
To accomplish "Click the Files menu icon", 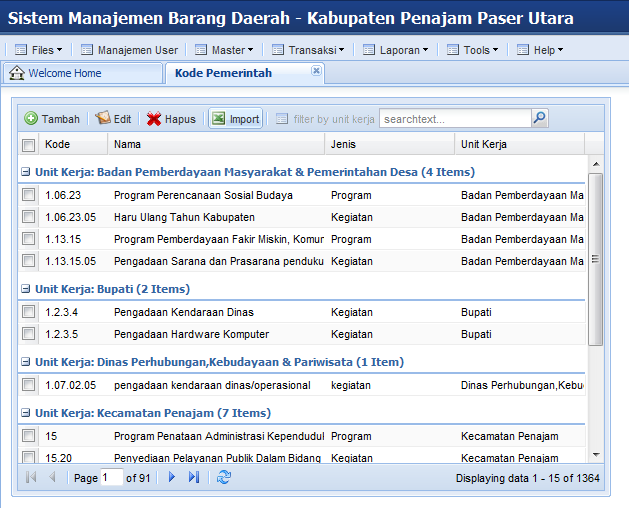I will click(20, 50).
